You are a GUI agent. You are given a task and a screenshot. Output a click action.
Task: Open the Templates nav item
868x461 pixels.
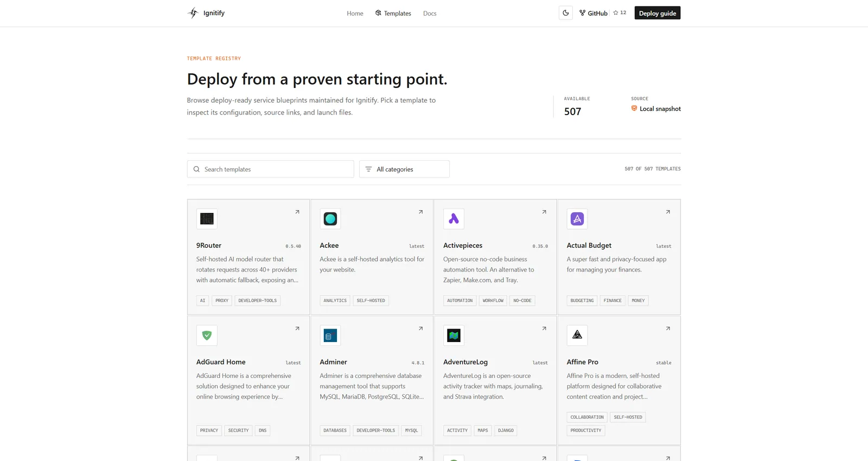pos(393,13)
